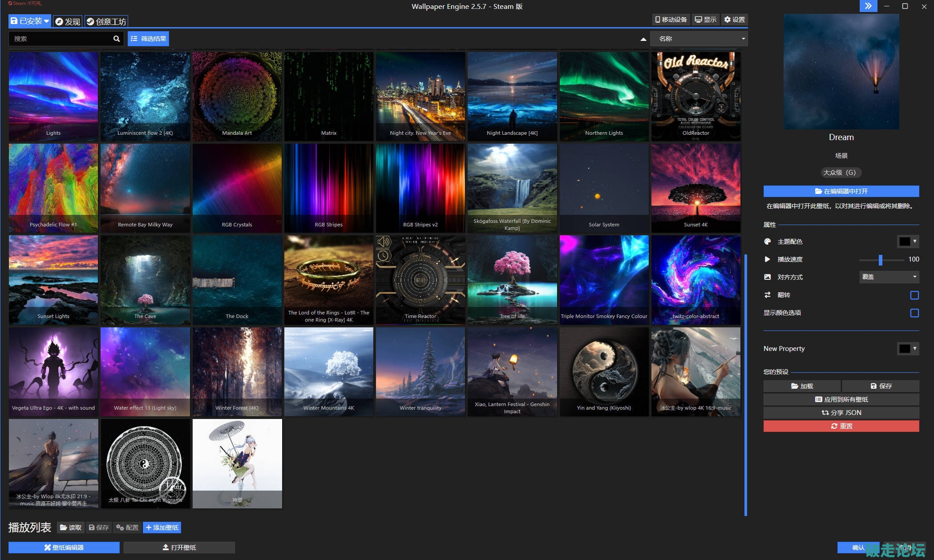Click the playlist 配置 gears button
The width and height of the screenshot is (934, 560).
point(127,528)
